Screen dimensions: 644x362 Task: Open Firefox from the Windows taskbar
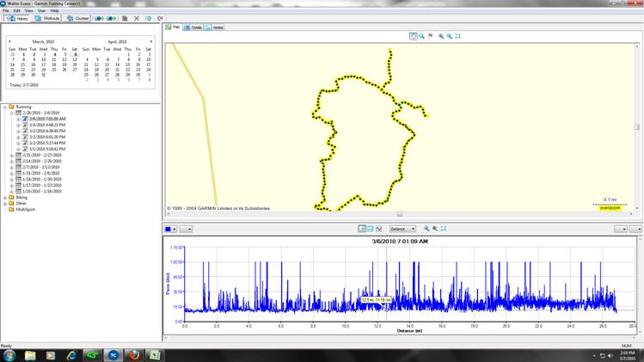[133, 354]
